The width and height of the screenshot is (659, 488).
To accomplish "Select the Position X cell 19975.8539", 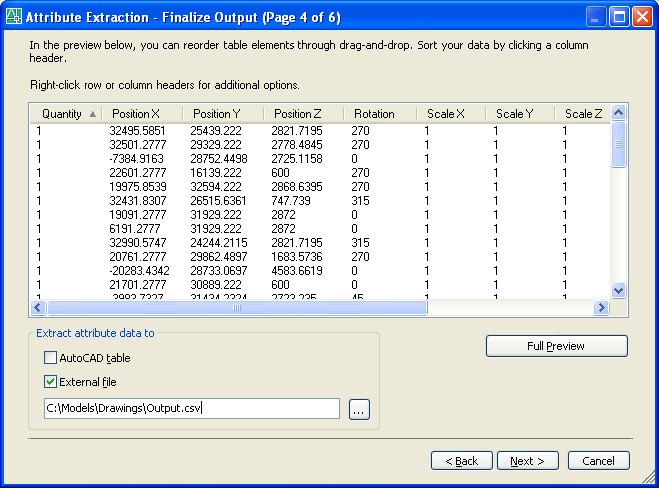I will coord(137,187).
